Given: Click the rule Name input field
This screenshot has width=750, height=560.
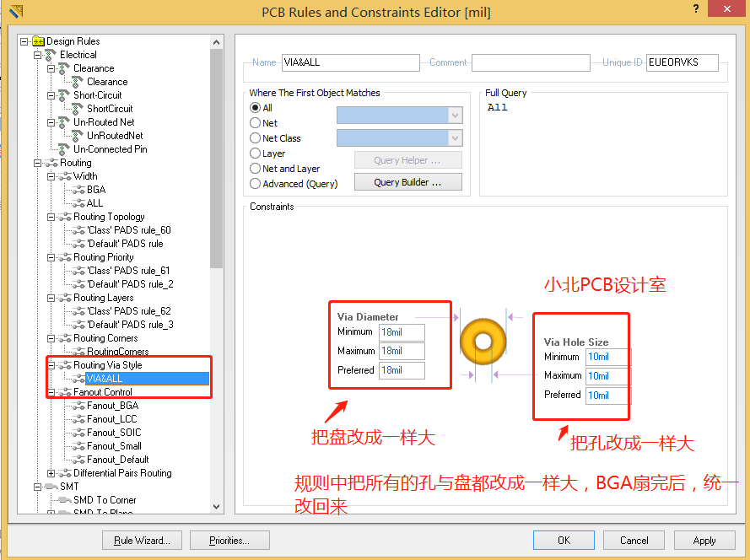Looking at the screenshot, I should (351, 62).
